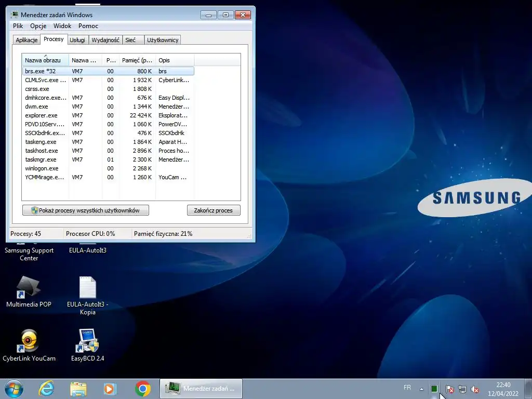532x399 pixels.
Task: Select the taskeng.exe process
Action: click(108, 142)
